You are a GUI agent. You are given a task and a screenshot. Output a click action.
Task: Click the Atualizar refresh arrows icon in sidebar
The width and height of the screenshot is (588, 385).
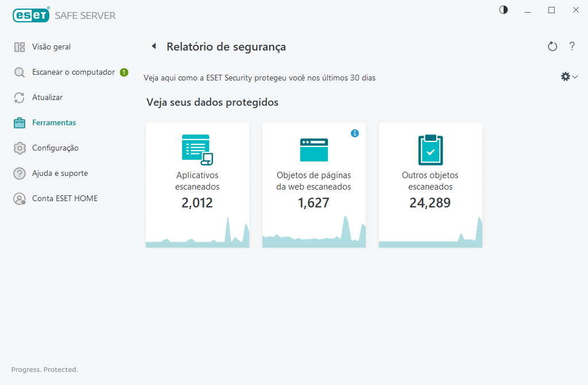click(x=20, y=98)
